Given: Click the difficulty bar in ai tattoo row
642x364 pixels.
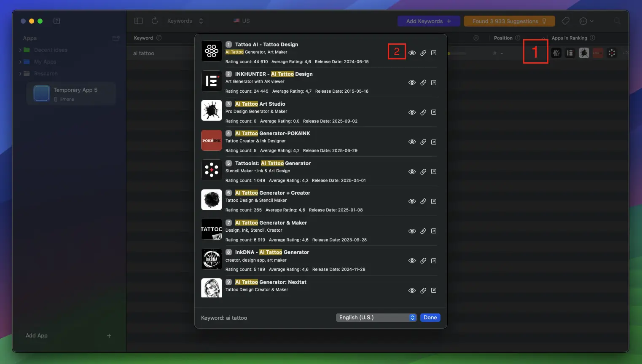Looking at the screenshot, I should (x=457, y=54).
